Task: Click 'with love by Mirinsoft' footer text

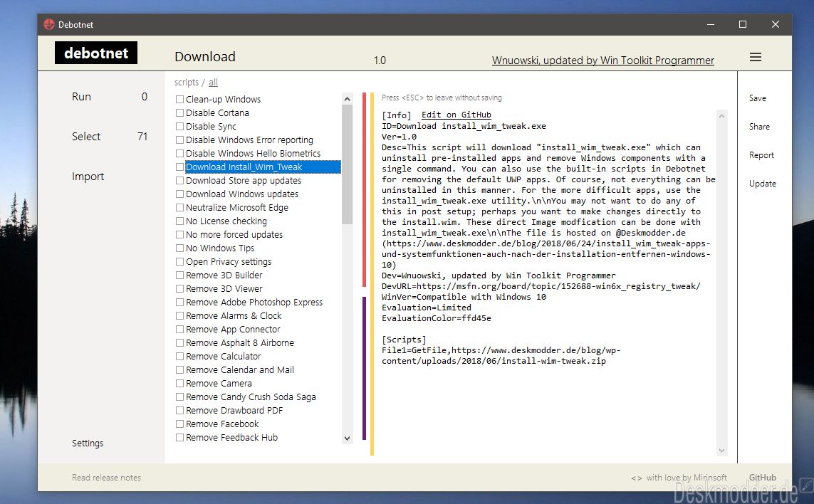Action: [x=687, y=478]
